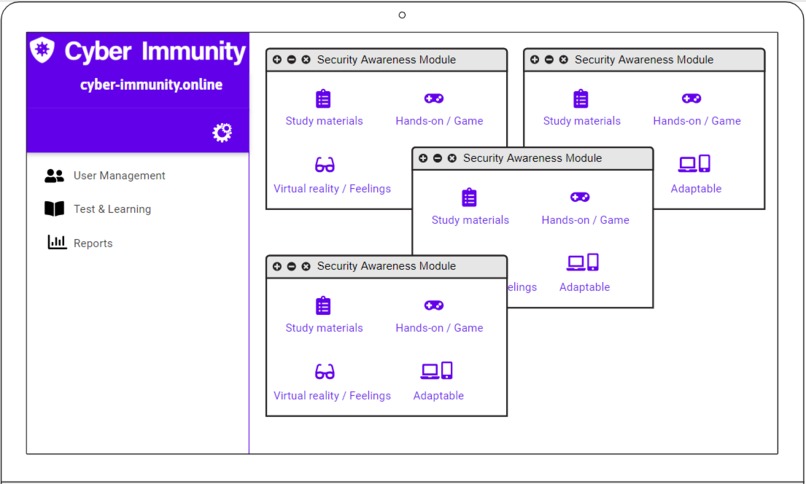Screen dimensions: 806x484
Task: Click the VR glasses icon in top-left module
Action: point(325,164)
